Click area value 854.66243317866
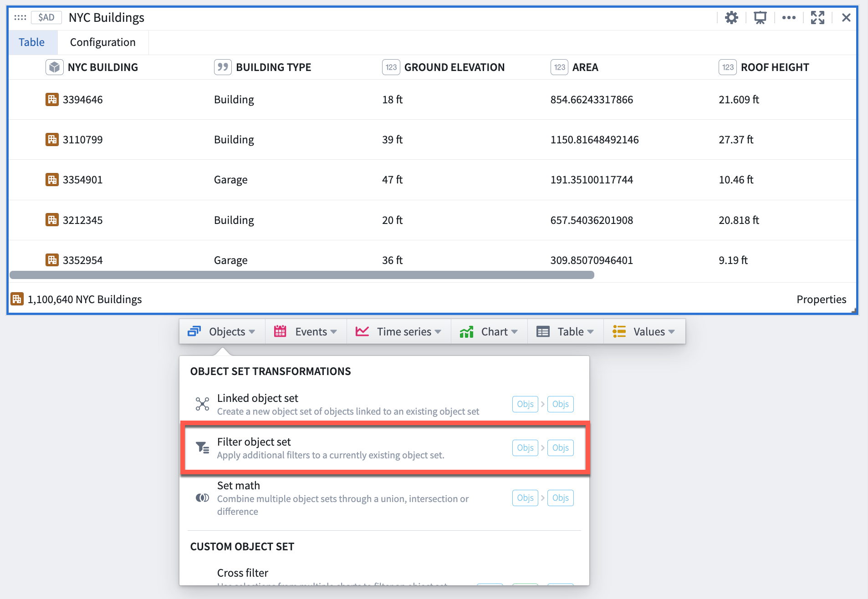Viewport: 868px width, 599px height. click(592, 100)
